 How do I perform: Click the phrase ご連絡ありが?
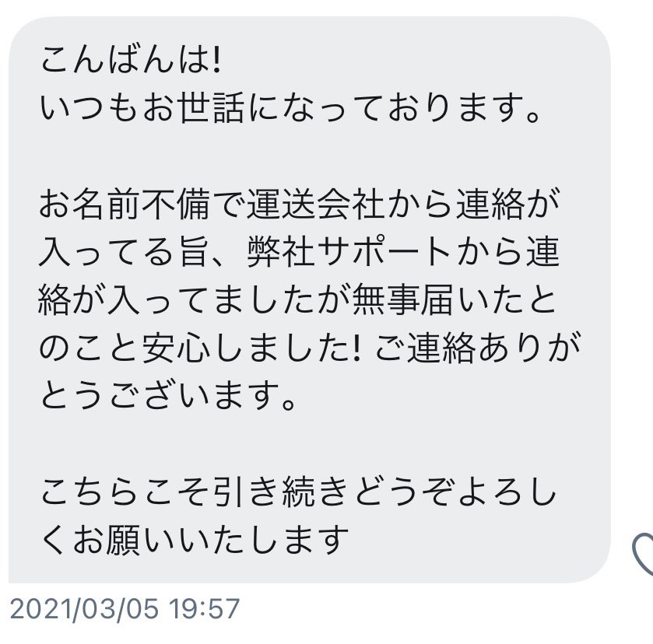tap(477, 348)
